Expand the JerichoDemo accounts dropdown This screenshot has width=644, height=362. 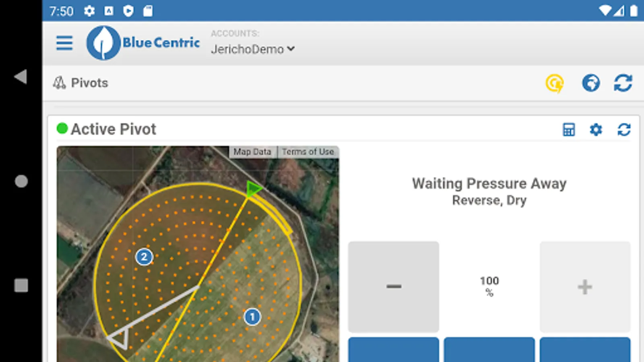[x=253, y=49]
